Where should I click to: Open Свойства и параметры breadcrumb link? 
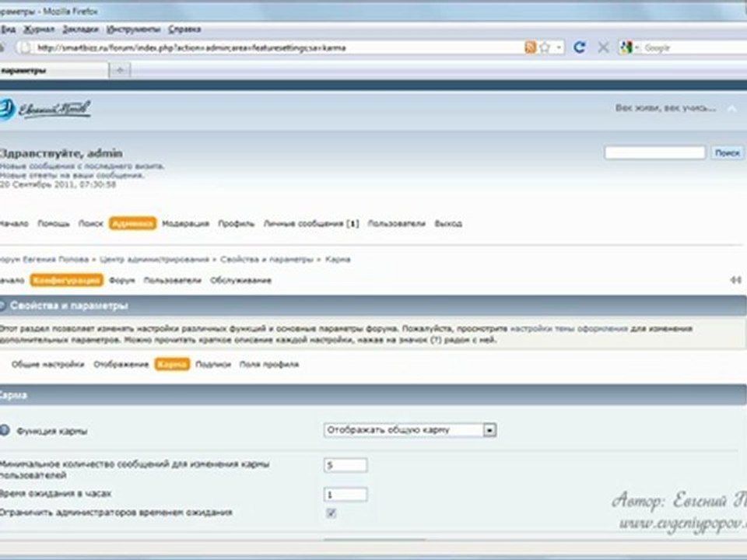coord(266,260)
